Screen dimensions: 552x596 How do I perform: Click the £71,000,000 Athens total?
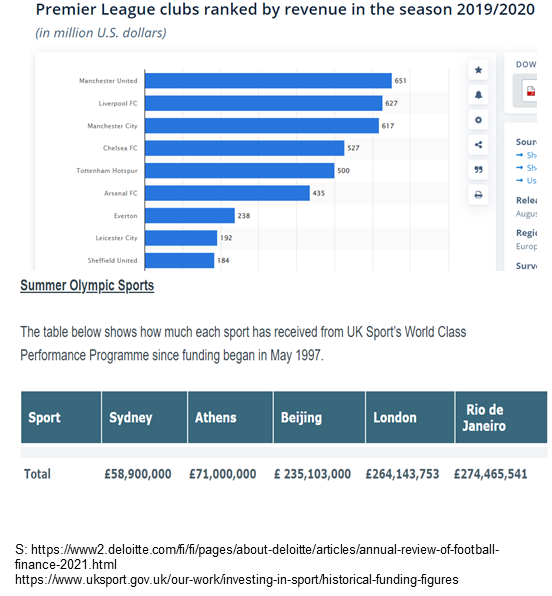coord(223,474)
